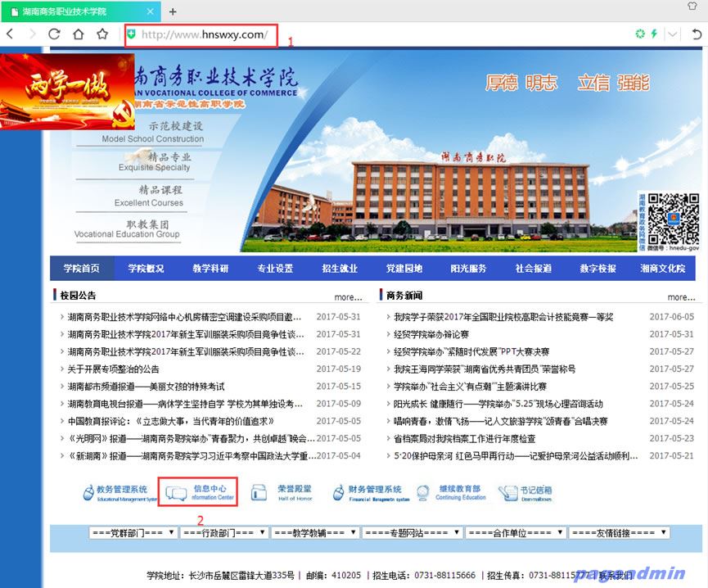Open the 友情链接 dropdown list
The width and height of the screenshot is (708, 588).
point(619,532)
